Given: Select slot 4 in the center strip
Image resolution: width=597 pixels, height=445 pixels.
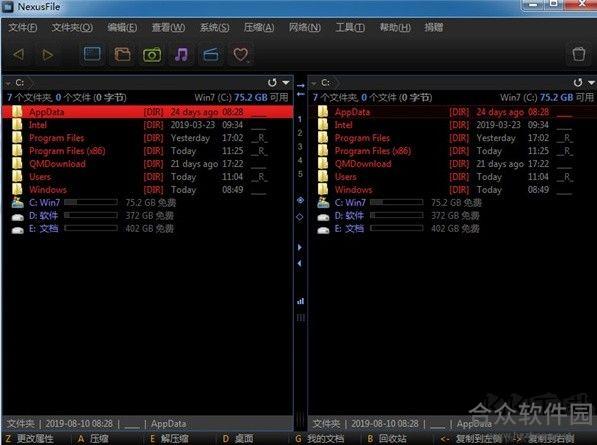Looking at the screenshot, I should [300, 160].
